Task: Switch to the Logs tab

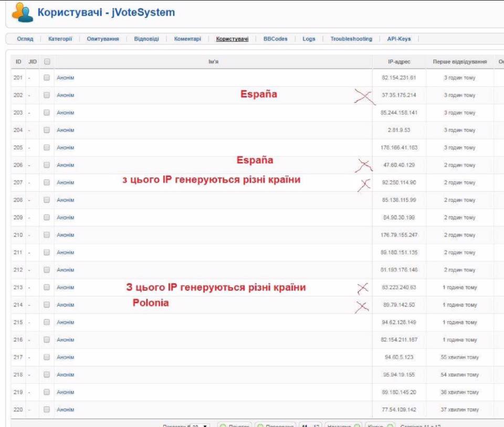Action: pos(309,39)
